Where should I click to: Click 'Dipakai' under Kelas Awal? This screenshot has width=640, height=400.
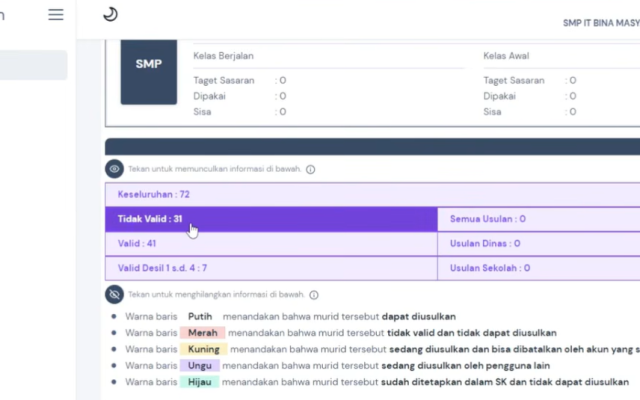500,96
